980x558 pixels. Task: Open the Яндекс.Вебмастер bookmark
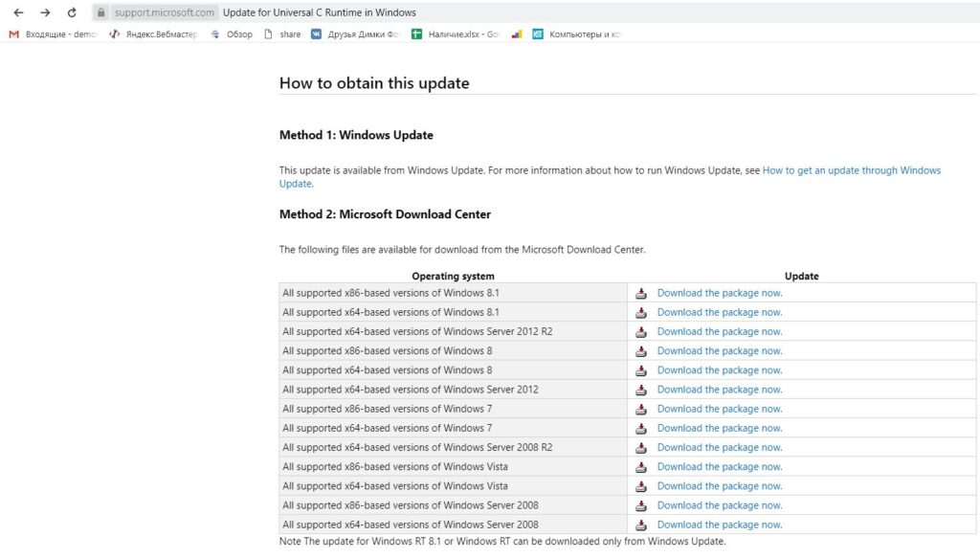(x=153, y=34)
